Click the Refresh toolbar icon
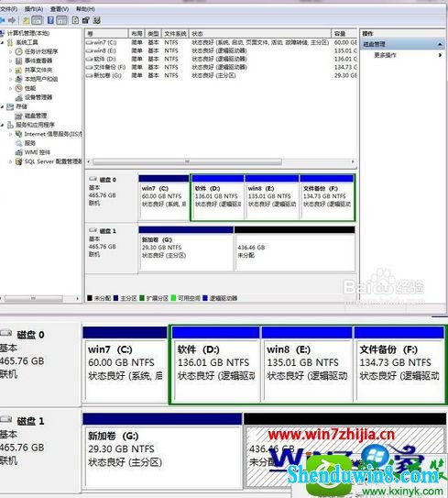The height and width of the screenshot is (498, 448). 75,21
